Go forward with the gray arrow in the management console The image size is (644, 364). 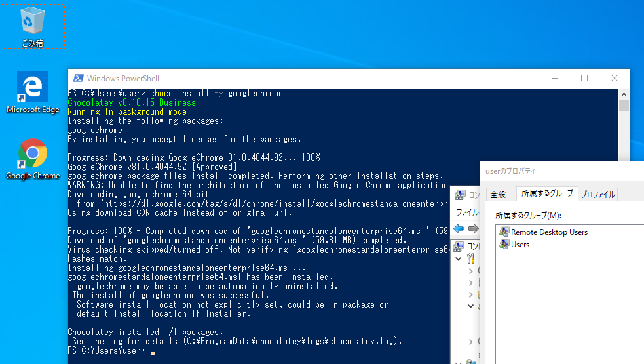point(473,228)
